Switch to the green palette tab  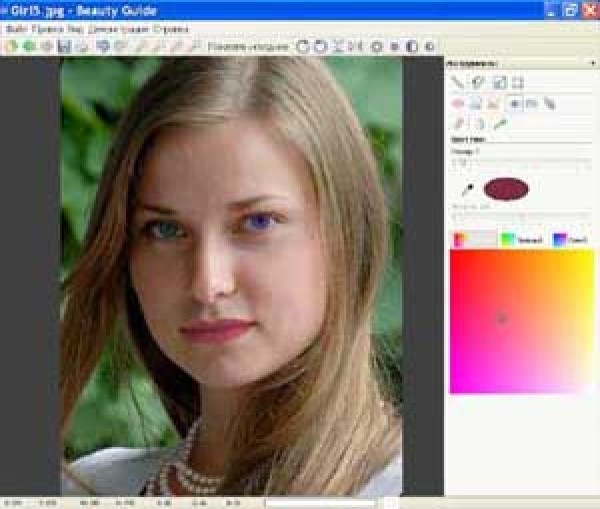tap(522, 240)
